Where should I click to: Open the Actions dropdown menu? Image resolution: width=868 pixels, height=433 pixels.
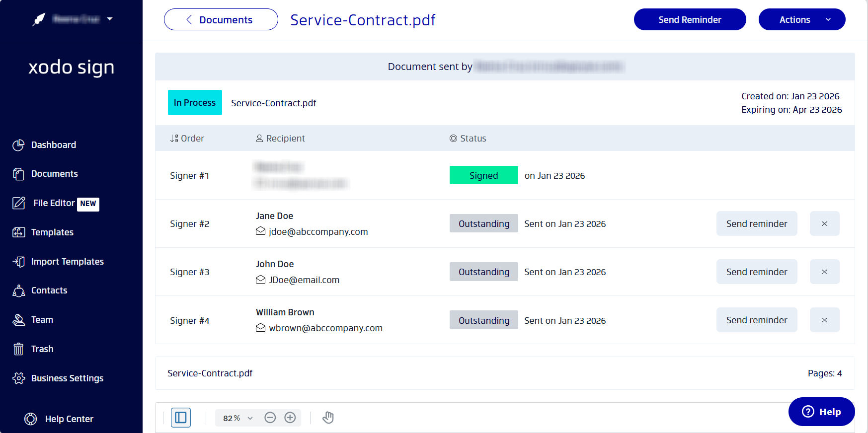tap(802, 19)
